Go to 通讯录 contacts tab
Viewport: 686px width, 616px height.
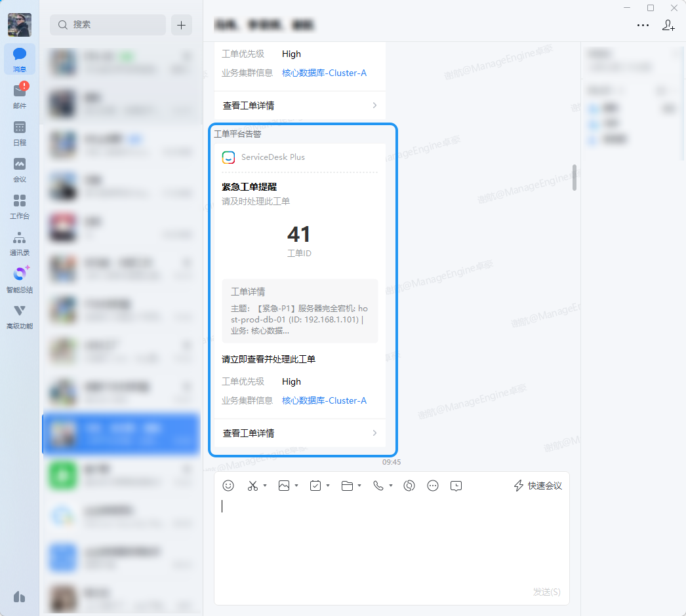(x=20, y=242)
